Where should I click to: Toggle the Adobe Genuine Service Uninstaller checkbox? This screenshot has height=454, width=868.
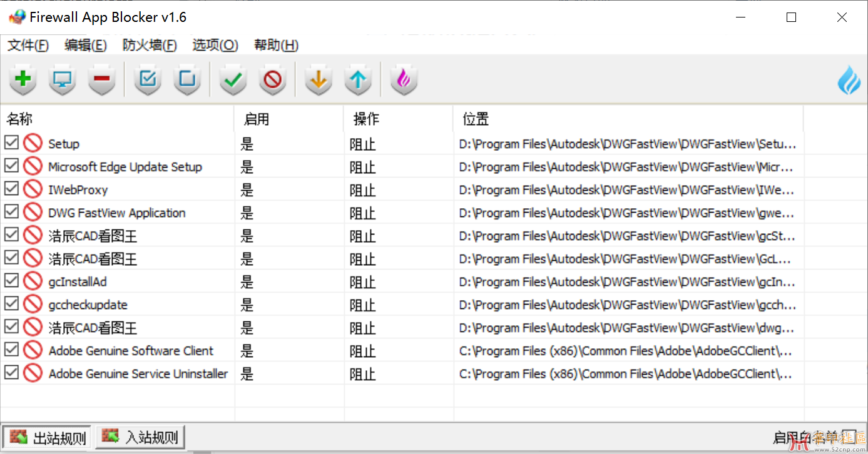11,373
